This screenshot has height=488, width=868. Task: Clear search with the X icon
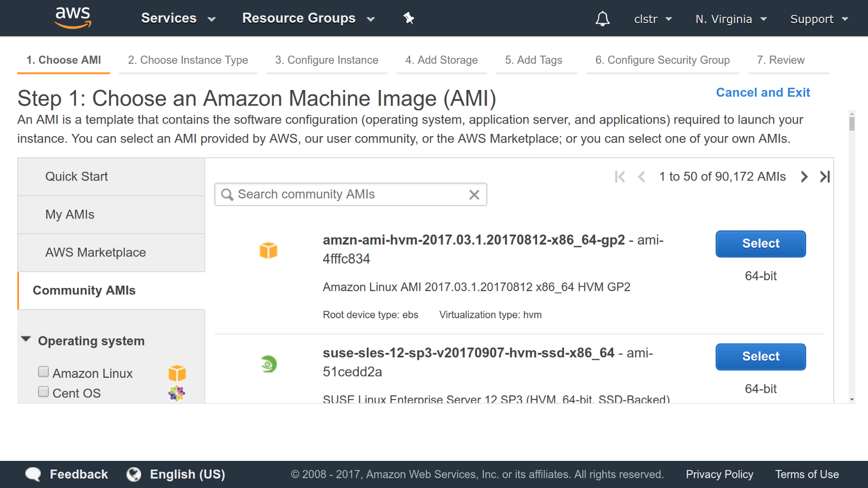pyautogui.click(x=474, y=195)
